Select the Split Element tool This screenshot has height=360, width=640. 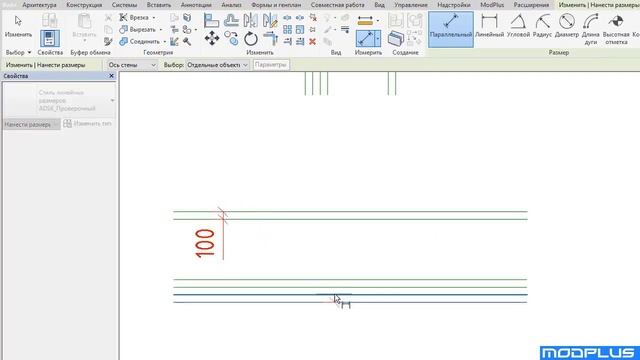(x=287, y=18)
